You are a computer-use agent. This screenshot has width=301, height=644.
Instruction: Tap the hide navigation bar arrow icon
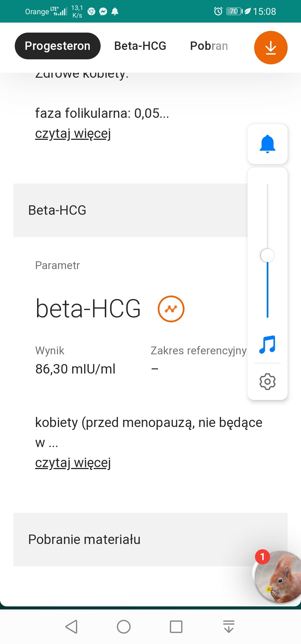click(x=229, y=627)
